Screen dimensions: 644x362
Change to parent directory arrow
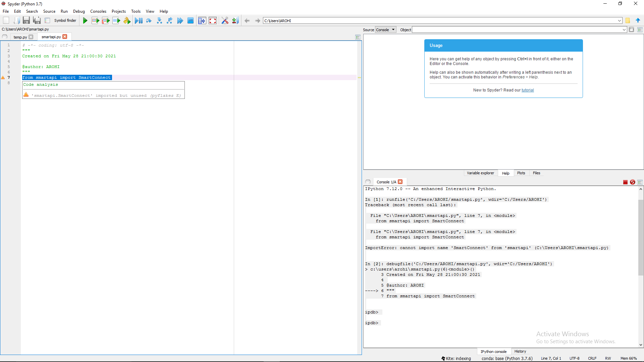click(x=638, y=20)
